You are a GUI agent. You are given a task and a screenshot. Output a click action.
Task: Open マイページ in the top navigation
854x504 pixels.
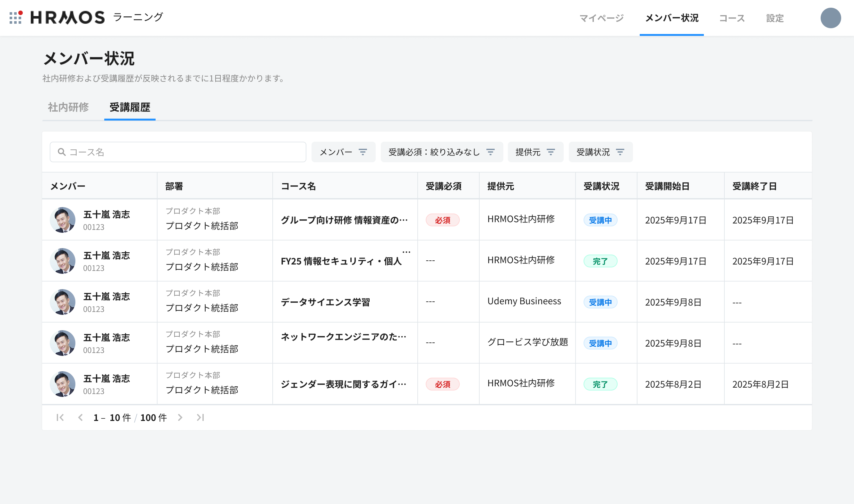602,18
